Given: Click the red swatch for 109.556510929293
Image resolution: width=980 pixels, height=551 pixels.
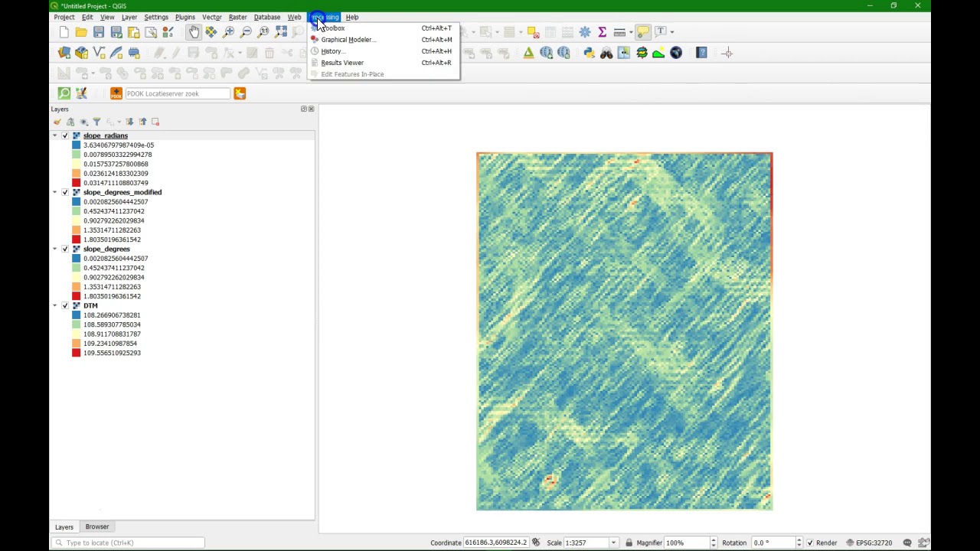Looking at the screenshot, I should point(77,353).
